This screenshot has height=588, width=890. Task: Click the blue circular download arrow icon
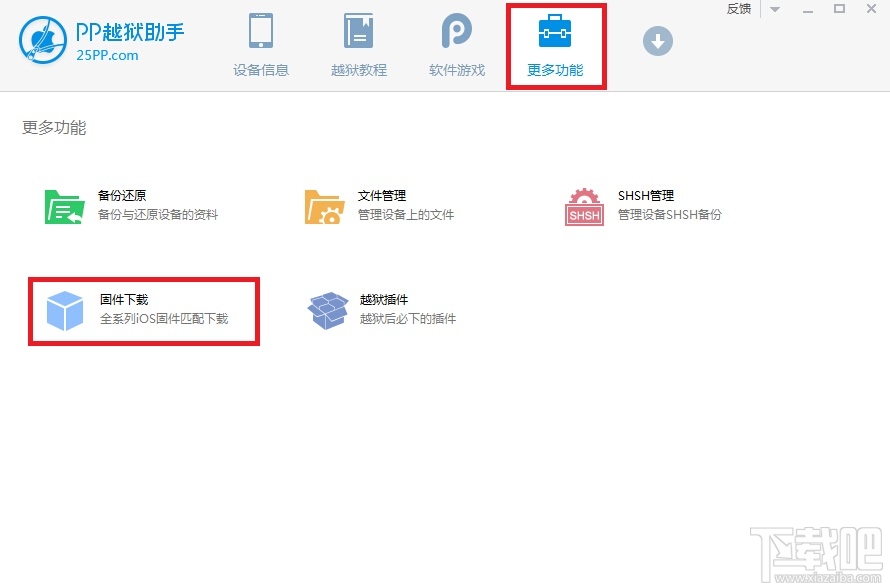pos(657,42)
